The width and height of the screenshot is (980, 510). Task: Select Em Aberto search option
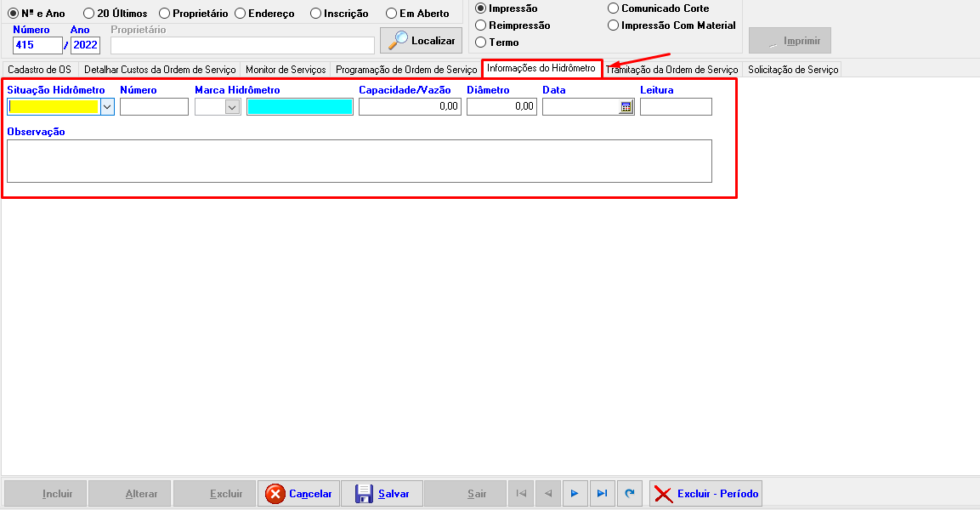[x=391, y=14]
